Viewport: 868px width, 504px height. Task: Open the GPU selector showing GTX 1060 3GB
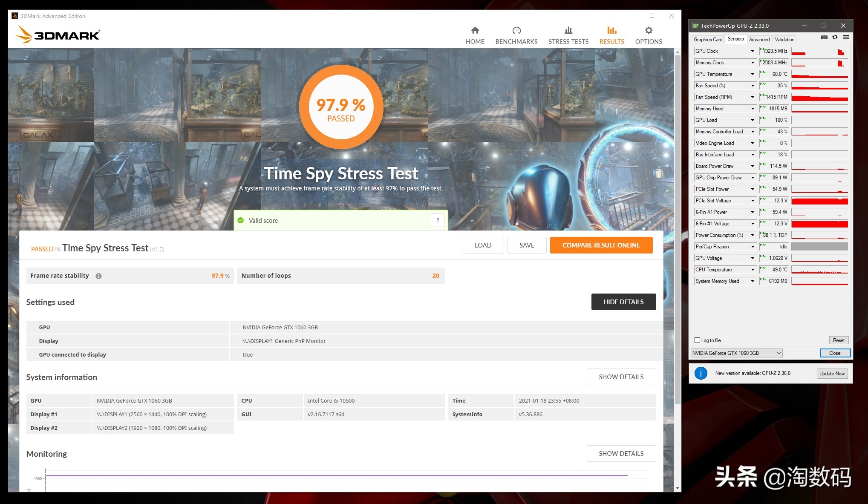736,353
